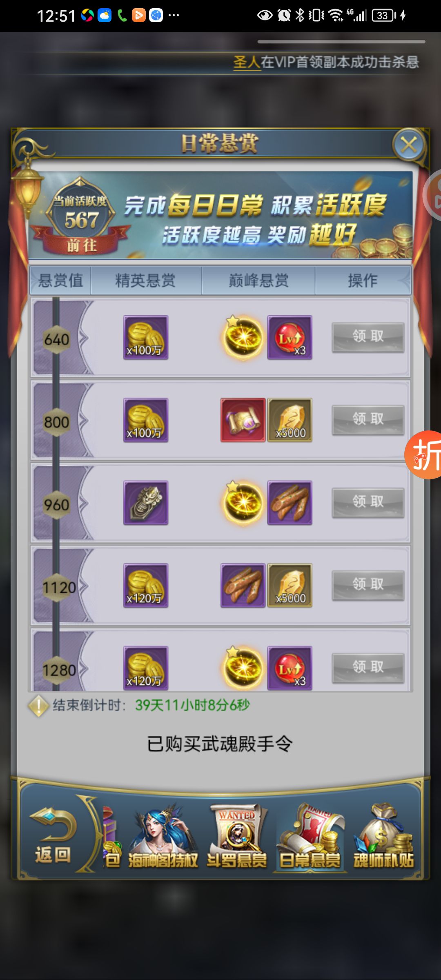
Task: Go to activity page via 前往 badge
Action: tap(82, 245)
